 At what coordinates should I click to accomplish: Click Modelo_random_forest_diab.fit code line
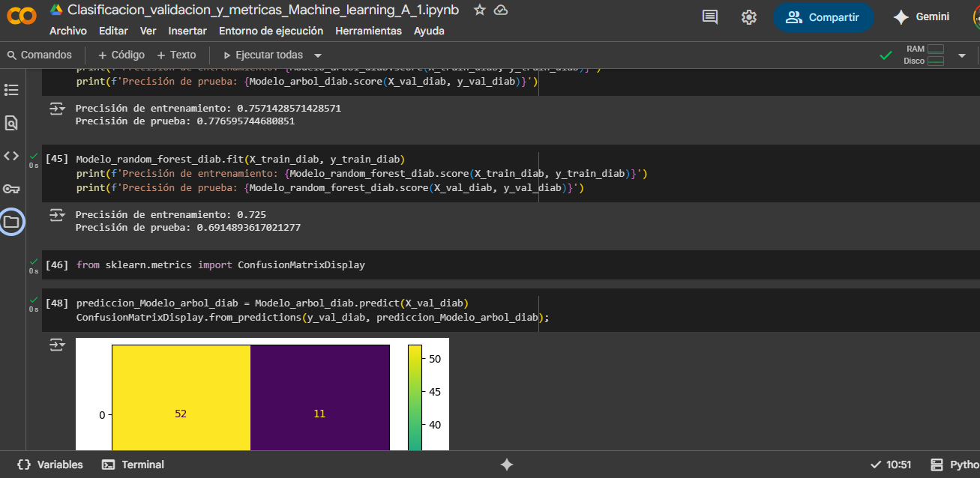click(x=240, y=159)
